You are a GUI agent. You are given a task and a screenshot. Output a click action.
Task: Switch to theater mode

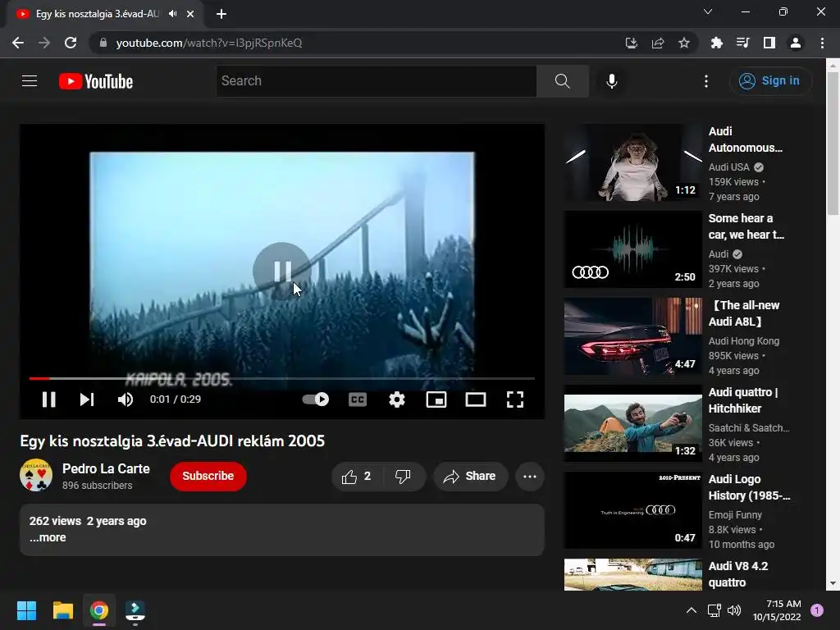[x=476, y=399]
